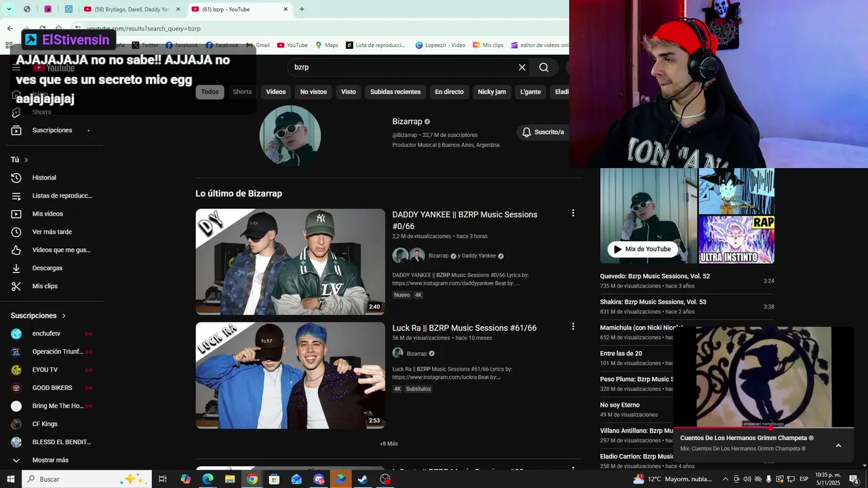Open the Maps bookmark
The height and width of the screenshot is (488, 868).
click(327, 45)
